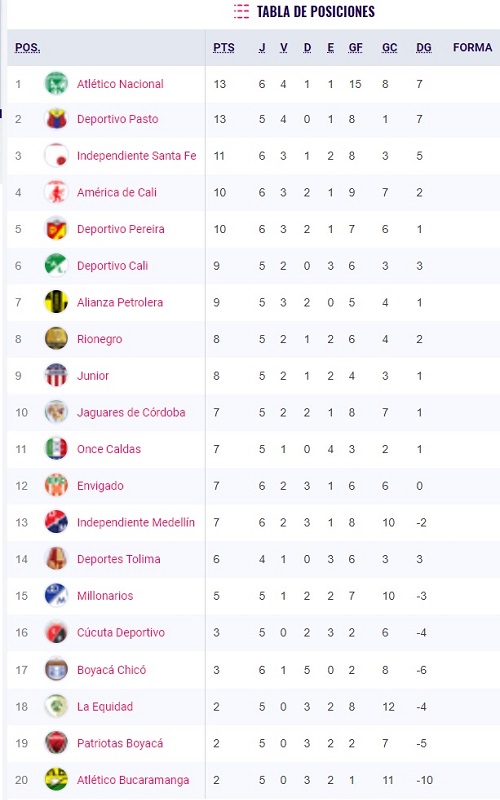Click the Alianza Petrolera yellow-black crest
This screenshot has width=500, height=800.
pos(56,302)
